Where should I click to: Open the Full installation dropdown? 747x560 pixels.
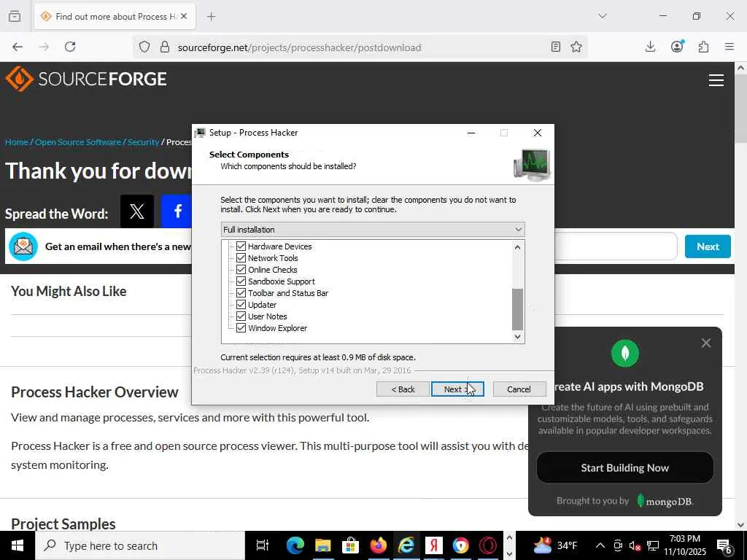pos(373,230)
